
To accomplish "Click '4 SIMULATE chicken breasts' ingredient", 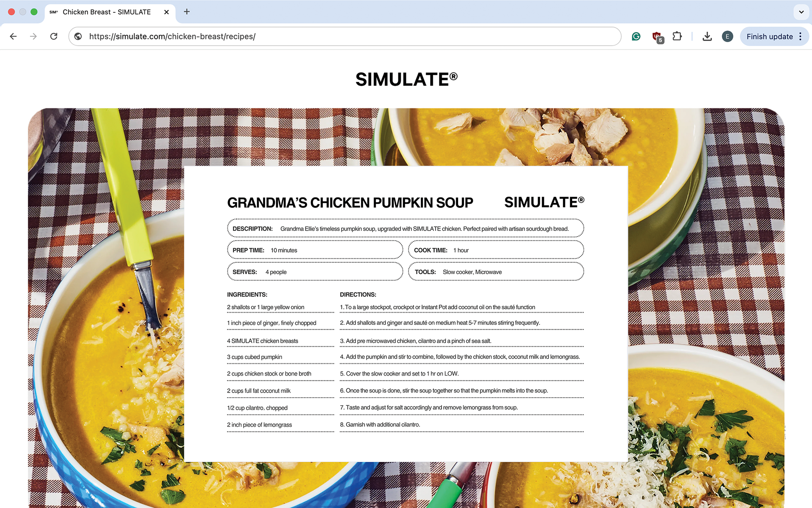I will tap(262, 341).
